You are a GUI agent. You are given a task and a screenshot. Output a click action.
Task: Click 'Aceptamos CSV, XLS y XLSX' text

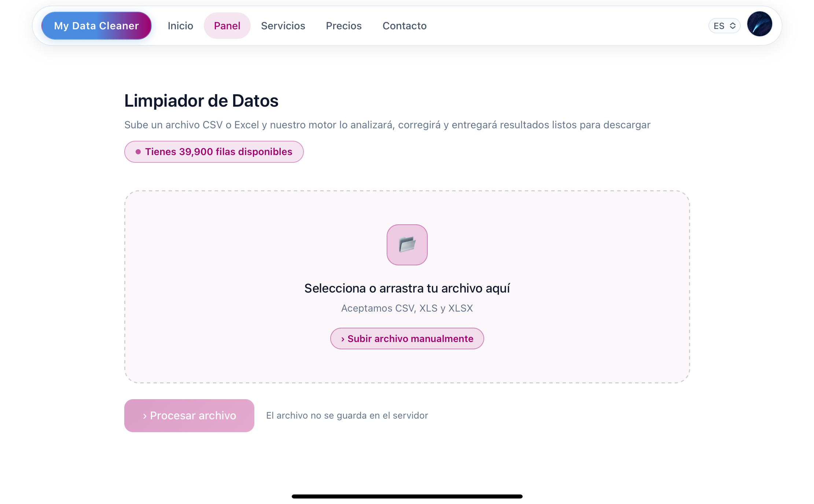[x=407, y=308]
